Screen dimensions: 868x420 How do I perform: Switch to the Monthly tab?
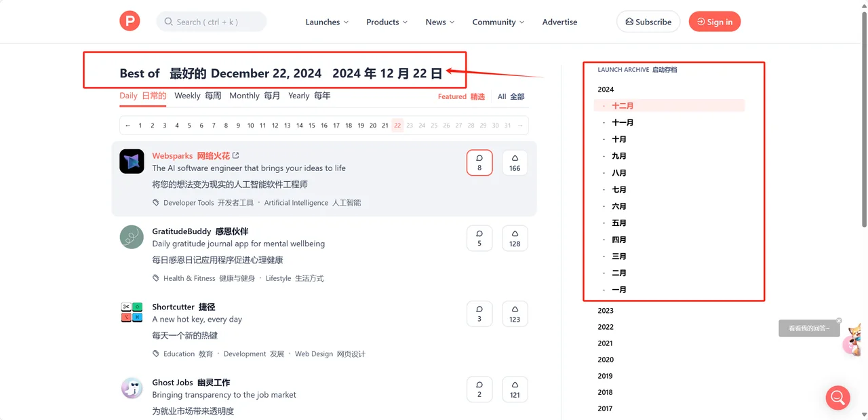255,96
